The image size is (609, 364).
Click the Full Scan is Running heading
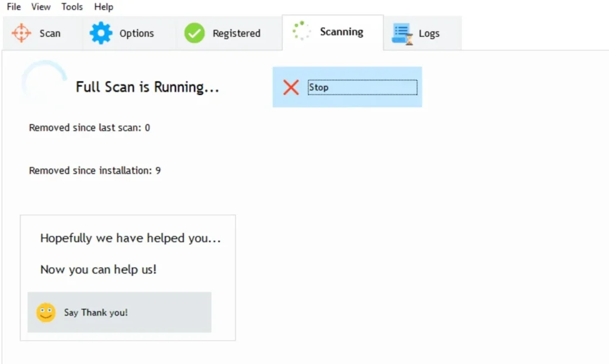click(x=147, y=87)
